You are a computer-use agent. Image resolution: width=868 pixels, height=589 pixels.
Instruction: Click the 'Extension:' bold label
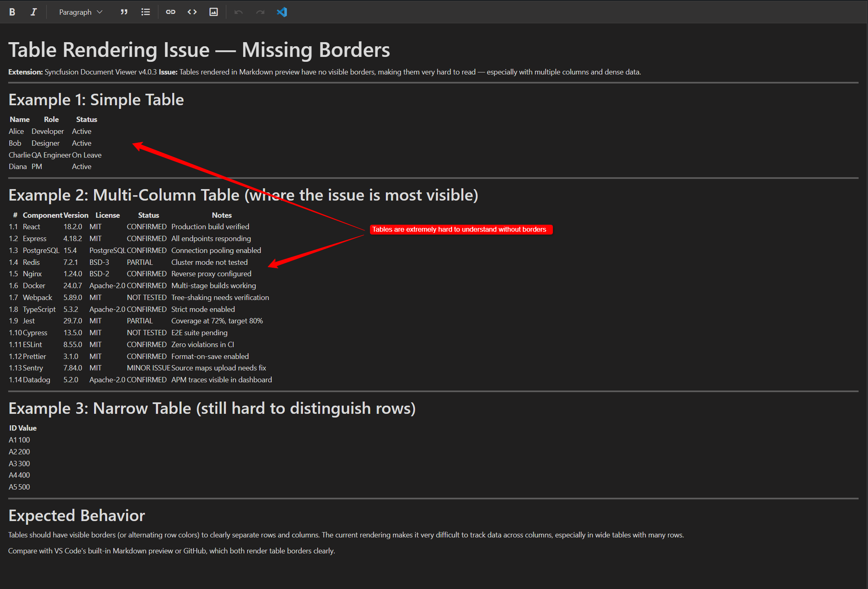(25, 72)
